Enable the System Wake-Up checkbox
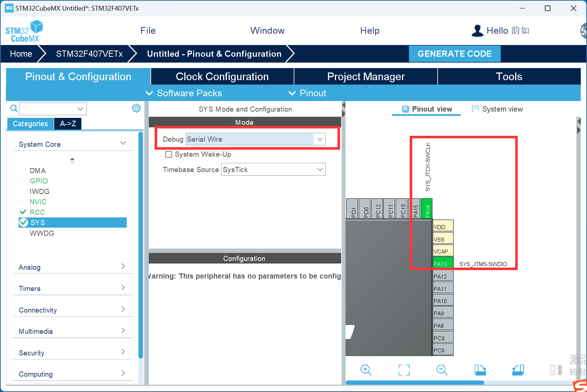The height and width of the screenshot is (392, 587). click(169, 154)
